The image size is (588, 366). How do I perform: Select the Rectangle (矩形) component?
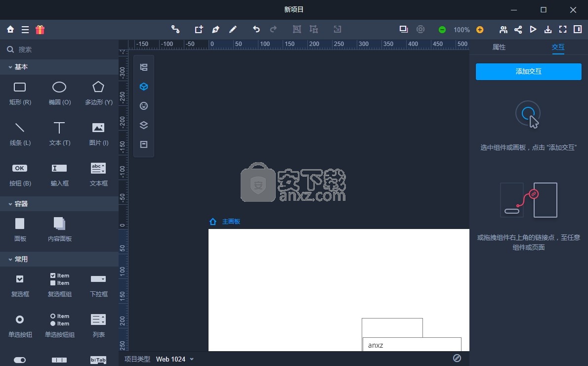point(20,93)
